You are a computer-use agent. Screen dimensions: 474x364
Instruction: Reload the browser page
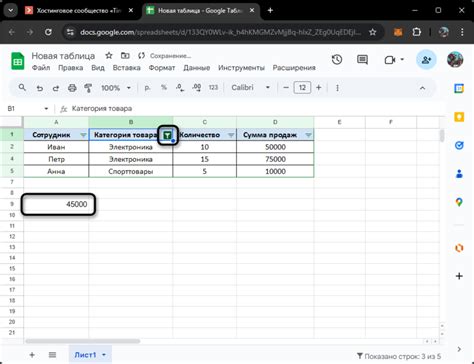coord(48,32)
